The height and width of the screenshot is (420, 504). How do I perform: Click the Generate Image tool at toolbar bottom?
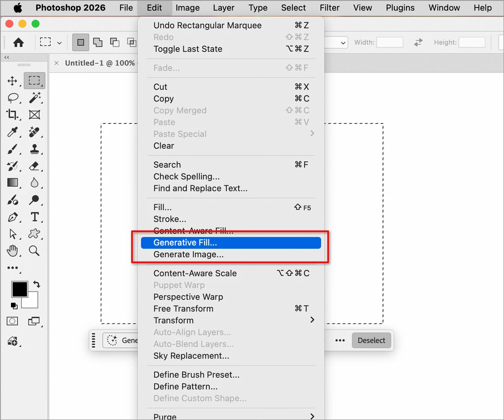point(13,341)
